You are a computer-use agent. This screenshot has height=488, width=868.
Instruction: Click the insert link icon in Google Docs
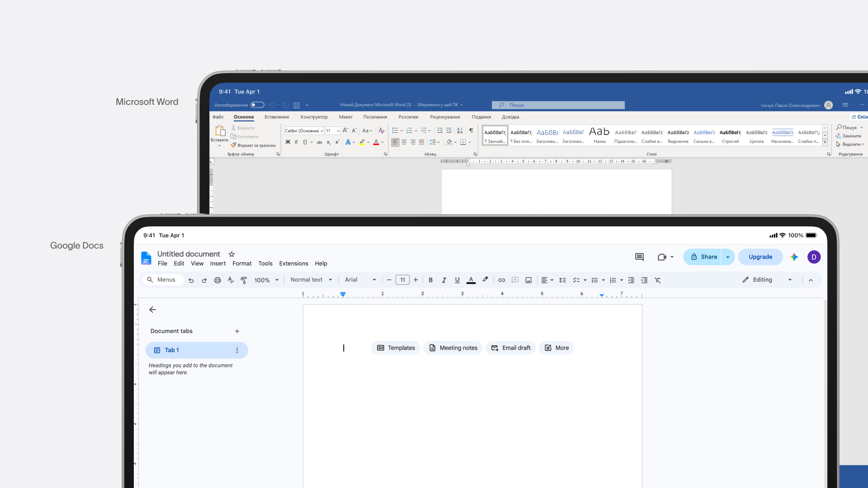502,280
